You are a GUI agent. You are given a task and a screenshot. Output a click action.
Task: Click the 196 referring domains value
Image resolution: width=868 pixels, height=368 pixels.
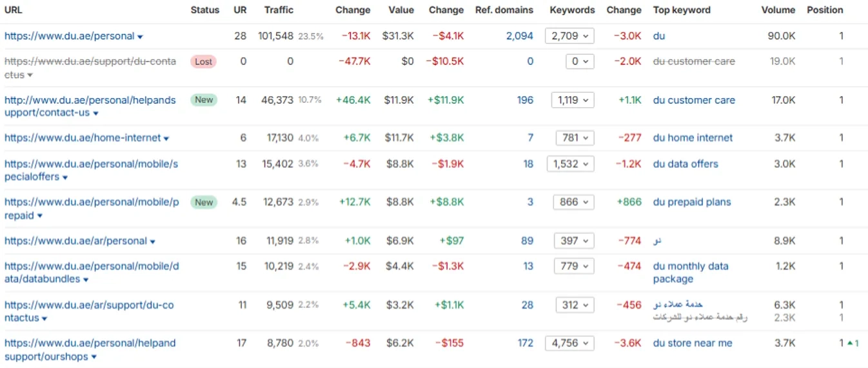[x=525, y=100]
